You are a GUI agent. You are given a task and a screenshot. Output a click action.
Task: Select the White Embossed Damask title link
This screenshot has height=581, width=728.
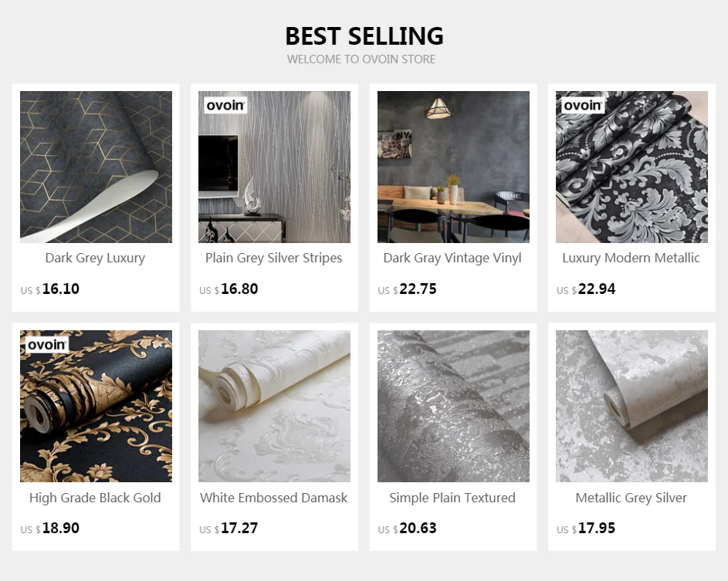274,498
